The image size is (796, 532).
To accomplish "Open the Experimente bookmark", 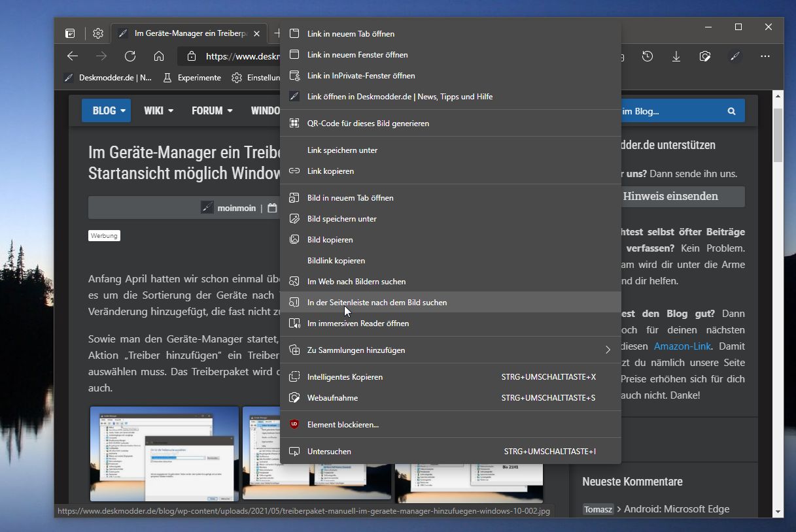I will pos(192,78).
